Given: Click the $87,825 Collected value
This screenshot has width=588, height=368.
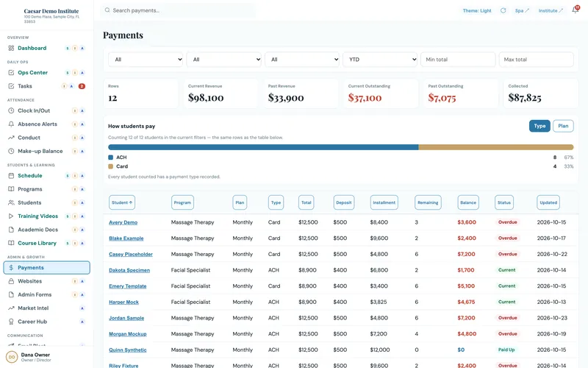Looking at the screenshot, I should (x=525, y=98).
